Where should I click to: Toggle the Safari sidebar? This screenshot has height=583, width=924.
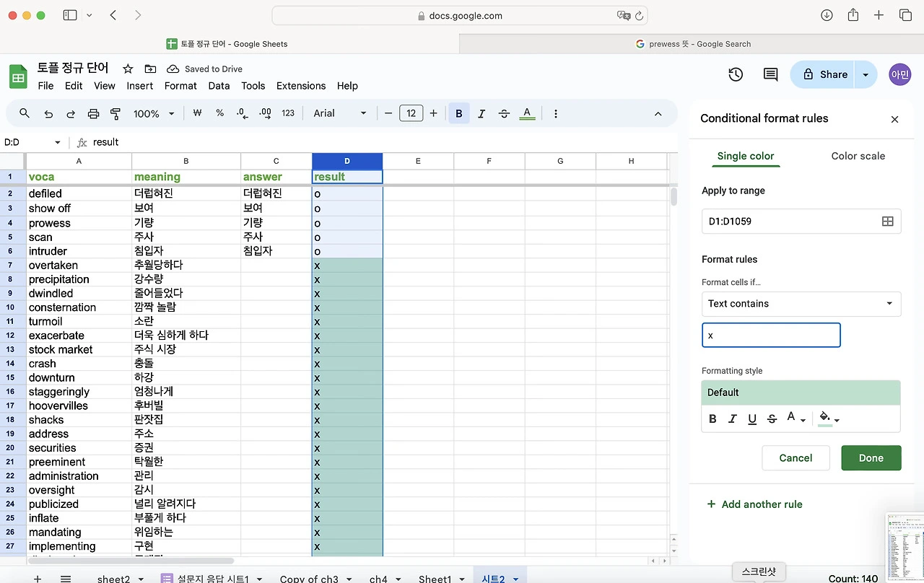[70, 15]
